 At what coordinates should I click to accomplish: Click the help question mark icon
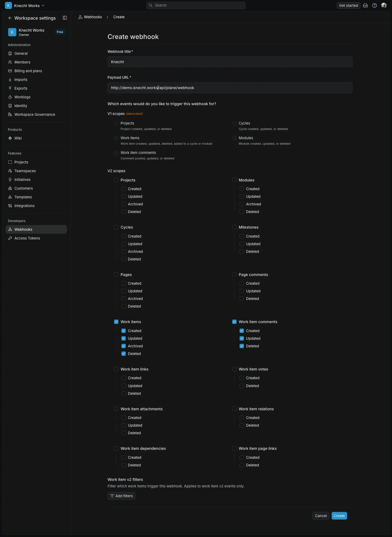click(375, 5)
